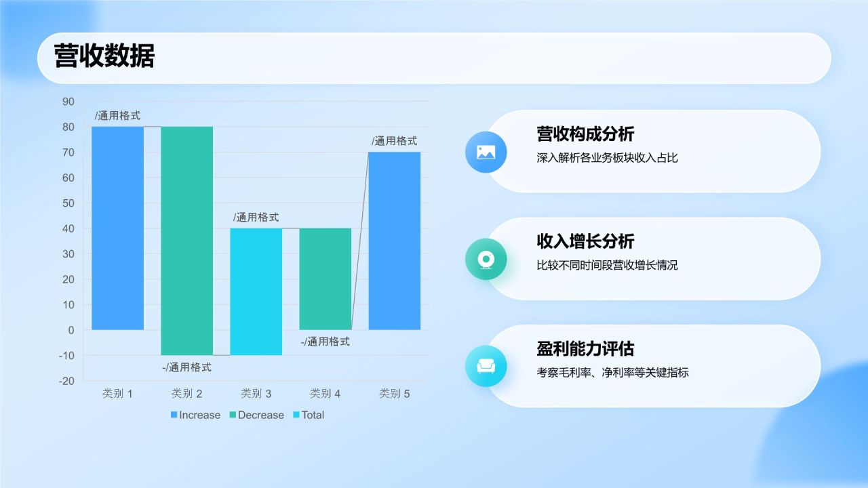Click the data label below the 类别 4 bar
The height and width of the screenshot is (488, 868).
[x=325, y=342]
